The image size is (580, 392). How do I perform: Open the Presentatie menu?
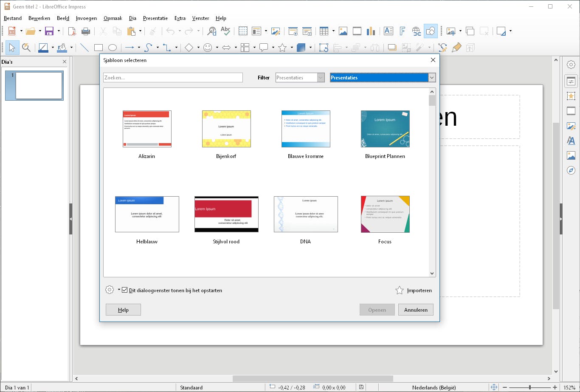point(155,18)
